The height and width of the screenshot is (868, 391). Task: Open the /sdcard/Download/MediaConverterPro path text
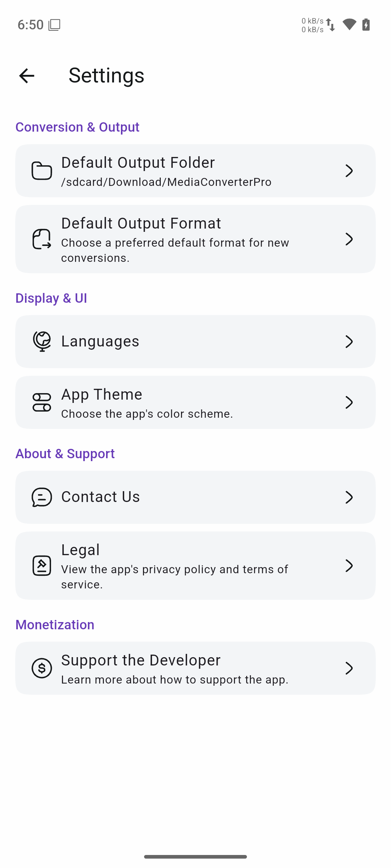tap(166, 182)
